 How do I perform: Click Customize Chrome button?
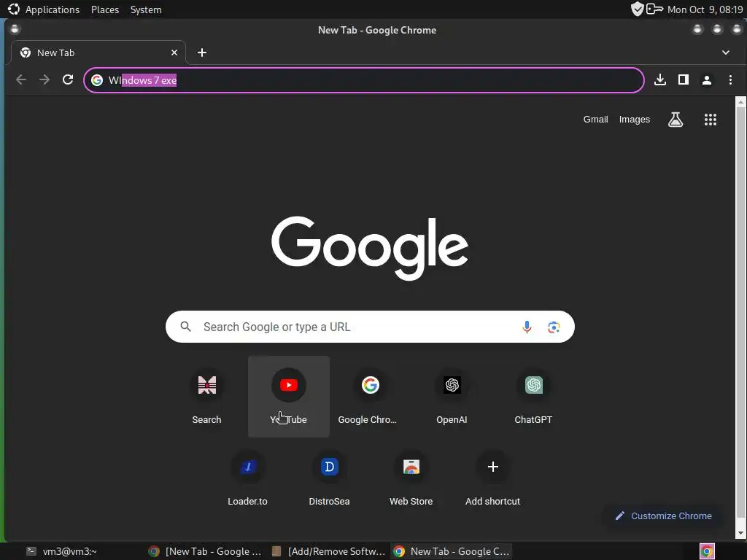(664, 516)
